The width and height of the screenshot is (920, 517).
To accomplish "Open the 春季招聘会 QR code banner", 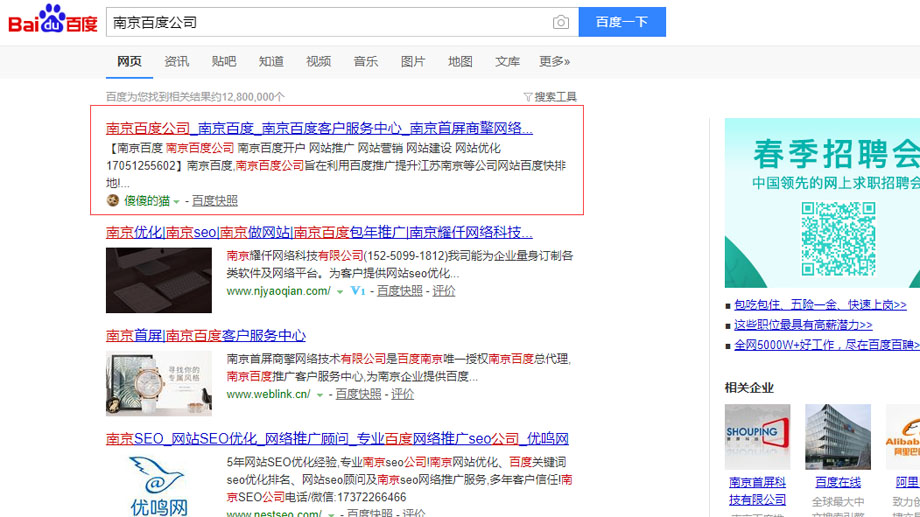I will tap(822, 203).
